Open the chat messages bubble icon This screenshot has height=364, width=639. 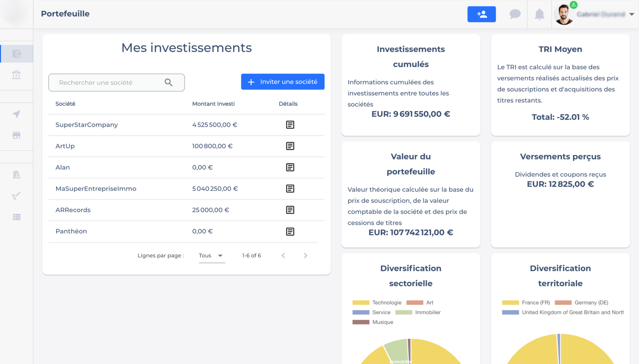click(x=515, y=14)
